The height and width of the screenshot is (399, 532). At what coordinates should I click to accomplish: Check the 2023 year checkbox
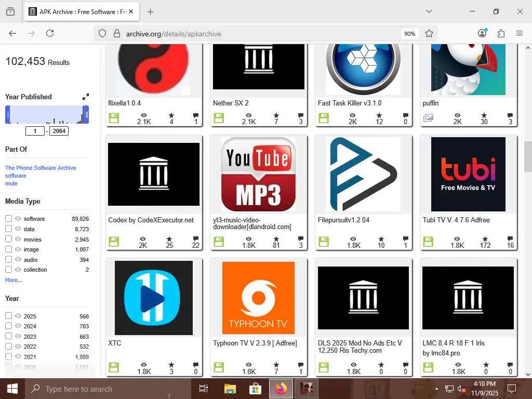8,336
